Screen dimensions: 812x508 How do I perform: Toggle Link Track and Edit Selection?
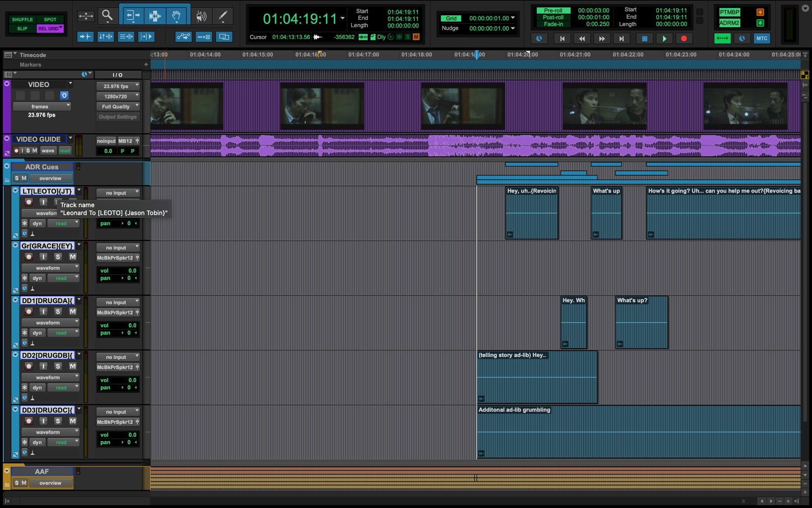(x=126, y=37)
